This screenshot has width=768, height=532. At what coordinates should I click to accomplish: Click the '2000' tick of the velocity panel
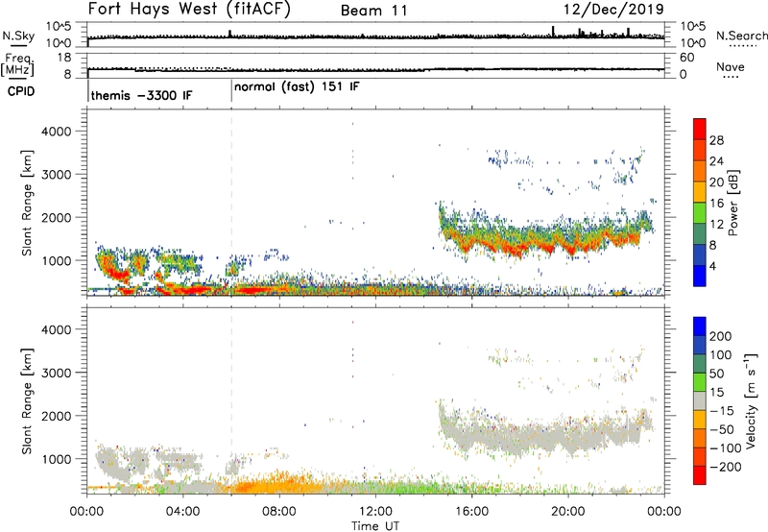coord(57,416)
